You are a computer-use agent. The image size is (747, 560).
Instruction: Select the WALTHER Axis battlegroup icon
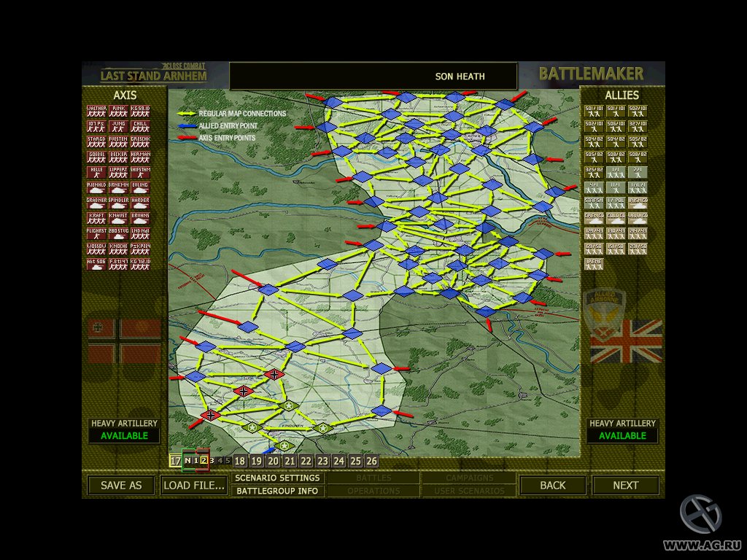click(x=97, y=112)
